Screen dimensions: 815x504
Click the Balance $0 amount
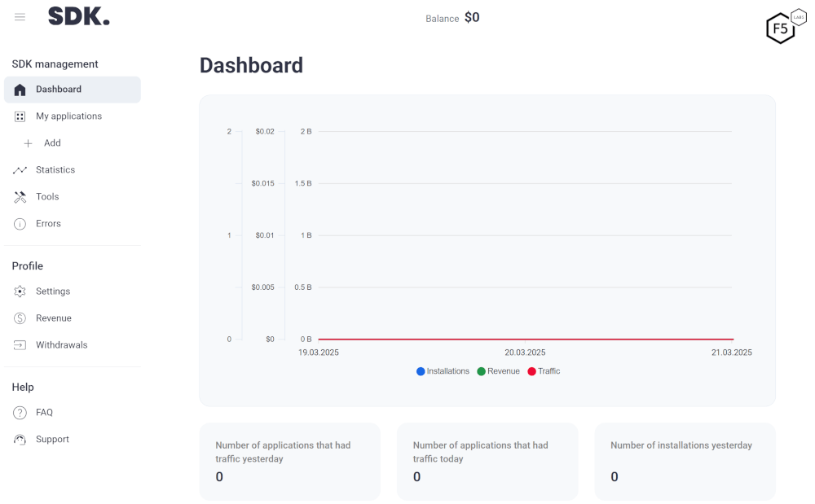(x=472, y=17)
